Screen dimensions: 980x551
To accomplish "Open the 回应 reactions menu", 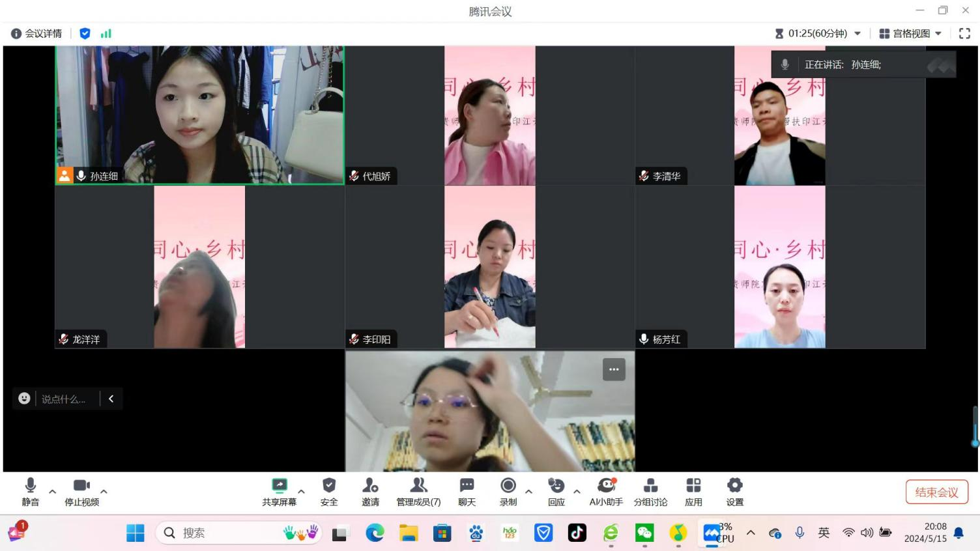I will coord(556,492).
